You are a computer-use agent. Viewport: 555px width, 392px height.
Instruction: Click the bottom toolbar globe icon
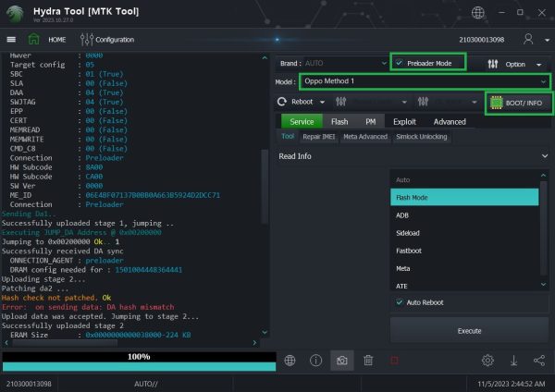(290, 361)
